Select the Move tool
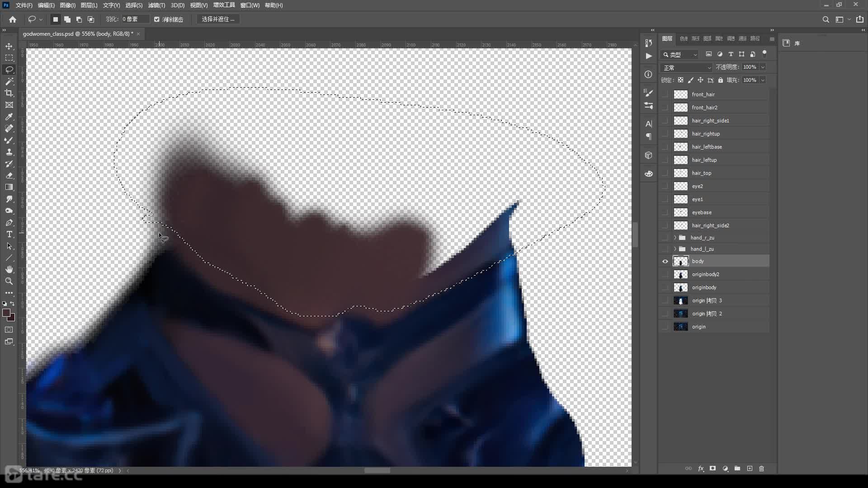 [x=9, y=46]
